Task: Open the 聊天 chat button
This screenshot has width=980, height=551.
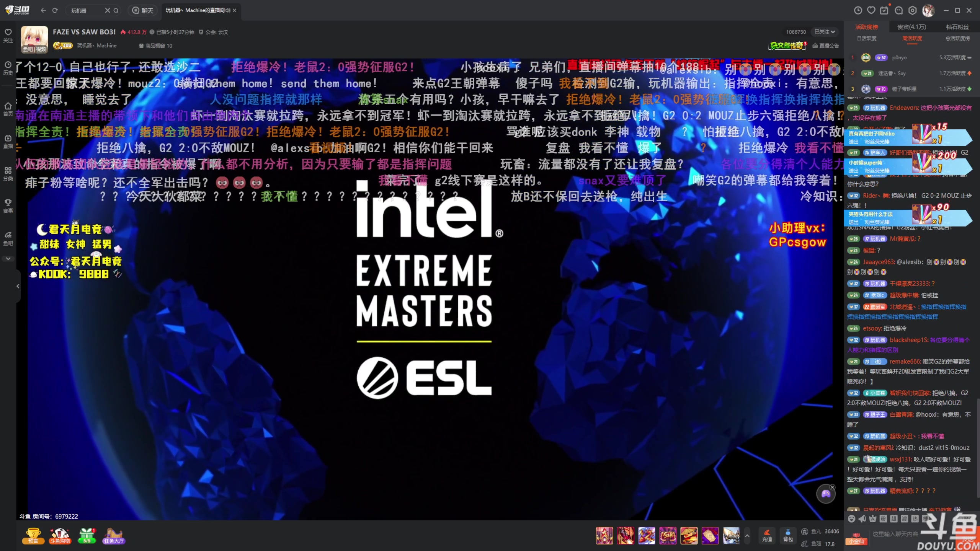Action: [143, 10]
